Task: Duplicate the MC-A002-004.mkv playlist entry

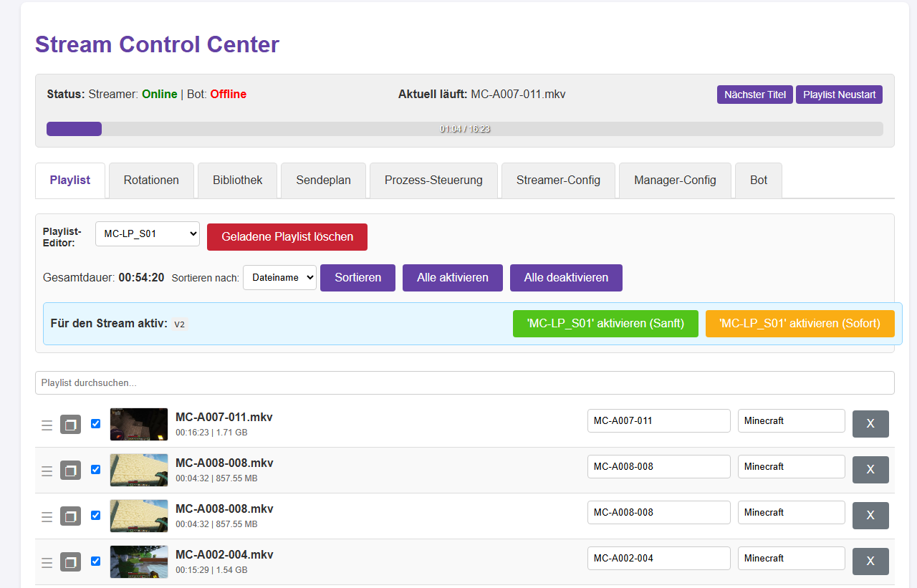Action: coord(70,562)
